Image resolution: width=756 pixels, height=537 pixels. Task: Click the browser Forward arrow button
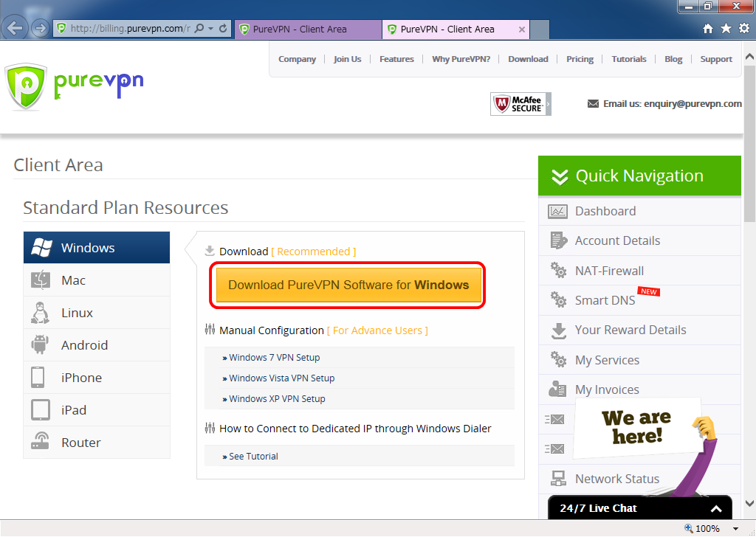40,29
